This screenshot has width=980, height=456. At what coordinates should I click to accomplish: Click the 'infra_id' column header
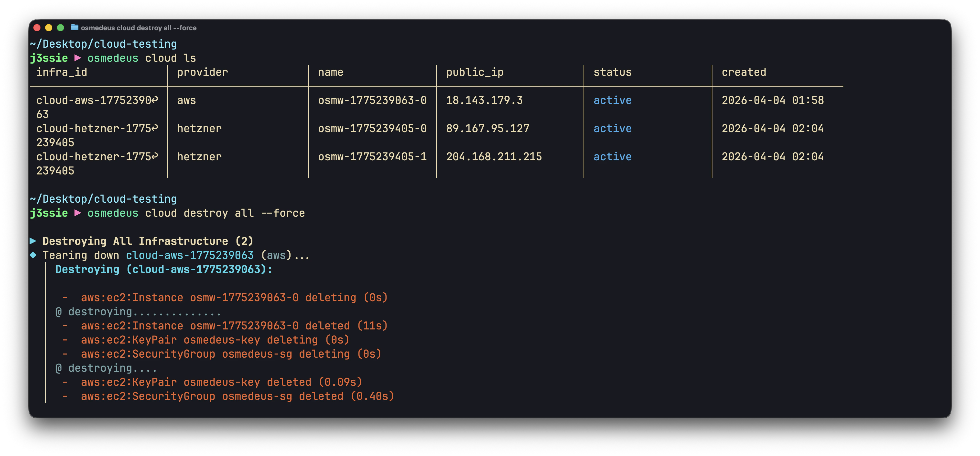tap(62, 72)
